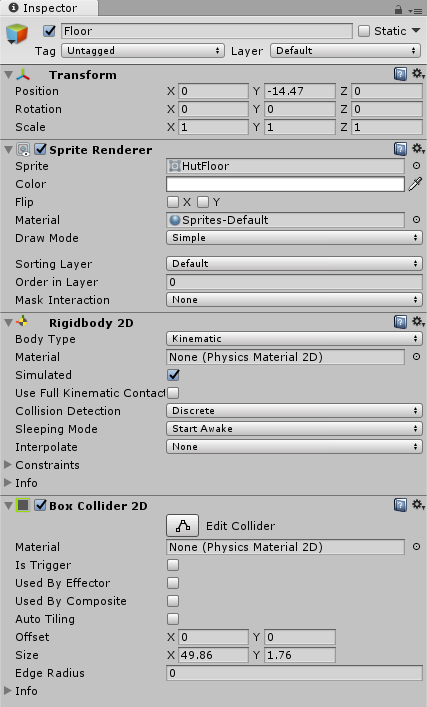This screenshot has height=707, width=427.
Task: Enable Auto Tiling checkbox
Action: point(173,619)
